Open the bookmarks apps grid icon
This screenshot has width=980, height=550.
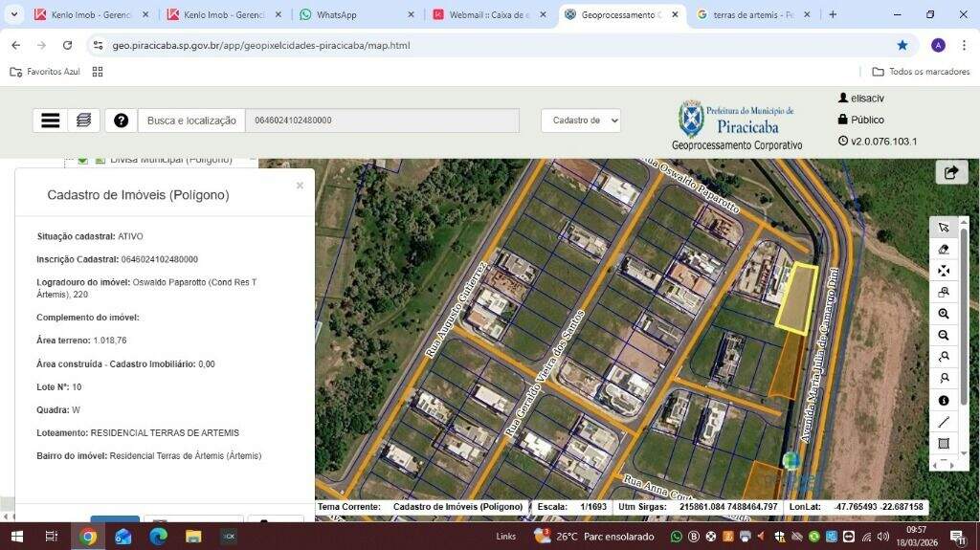tap(98, 72)
